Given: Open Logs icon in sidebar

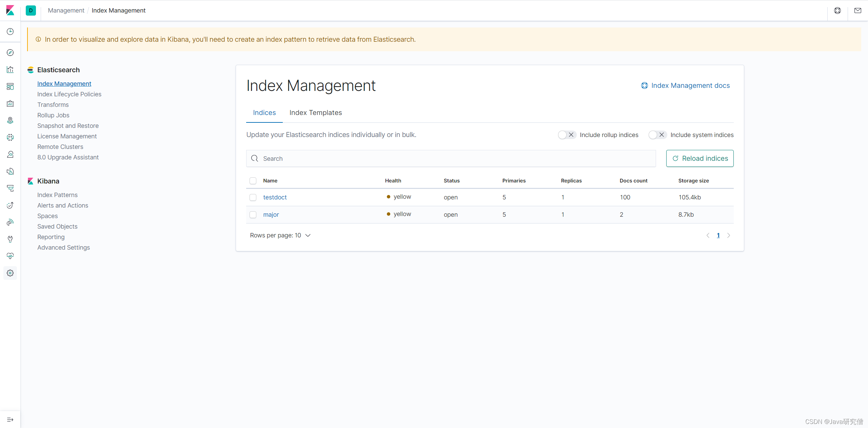Looking at the screenshot, I should [10, 171].
